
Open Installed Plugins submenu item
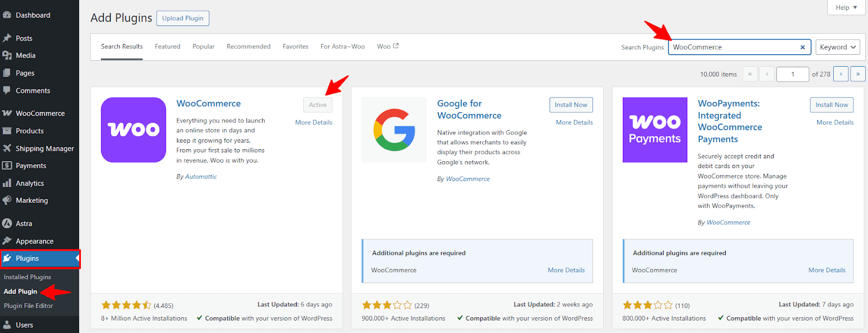pyautogui.click(x=28, y=277)
